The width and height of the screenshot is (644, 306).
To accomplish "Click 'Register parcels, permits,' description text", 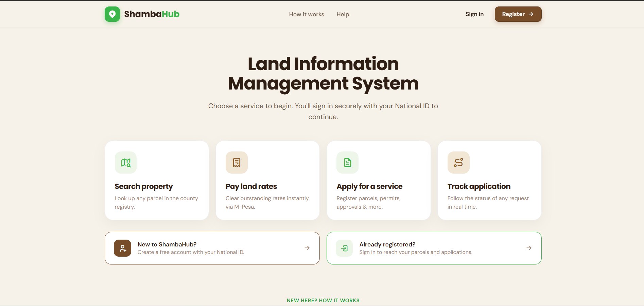I will click(x=368, y=198).
